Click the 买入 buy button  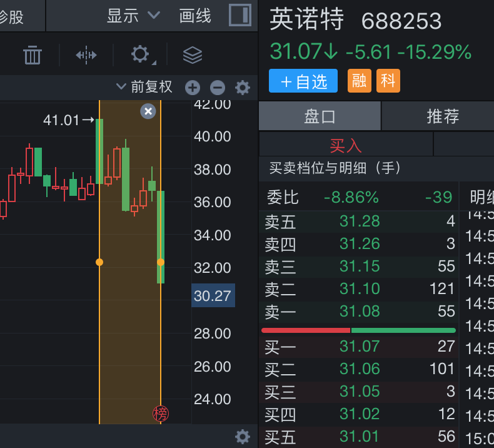point(346,145)
